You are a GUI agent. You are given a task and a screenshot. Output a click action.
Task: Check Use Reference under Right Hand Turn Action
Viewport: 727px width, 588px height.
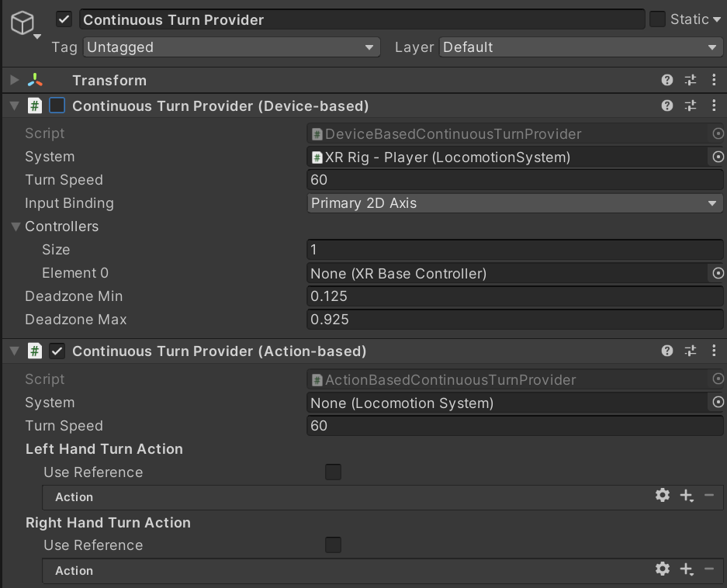tap(333, 545)
